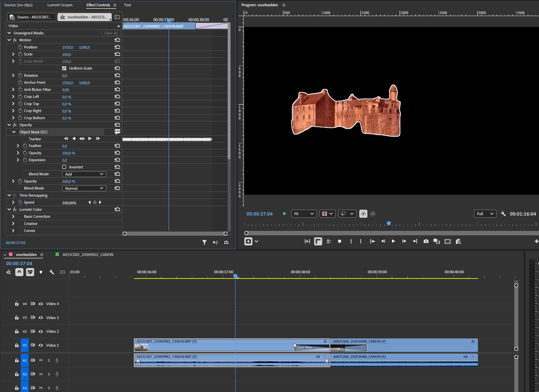This screenshot has height=392, width=539.
Task: Open the Fit zoom level dropdown
Action: [x=303, y=214]
